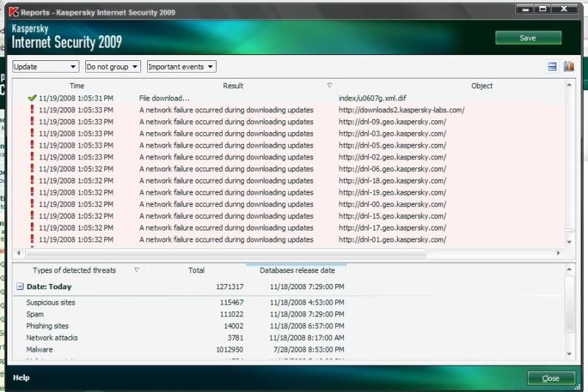Switch to list view icon
Viewport: 588px width, 392px height.
552,67
